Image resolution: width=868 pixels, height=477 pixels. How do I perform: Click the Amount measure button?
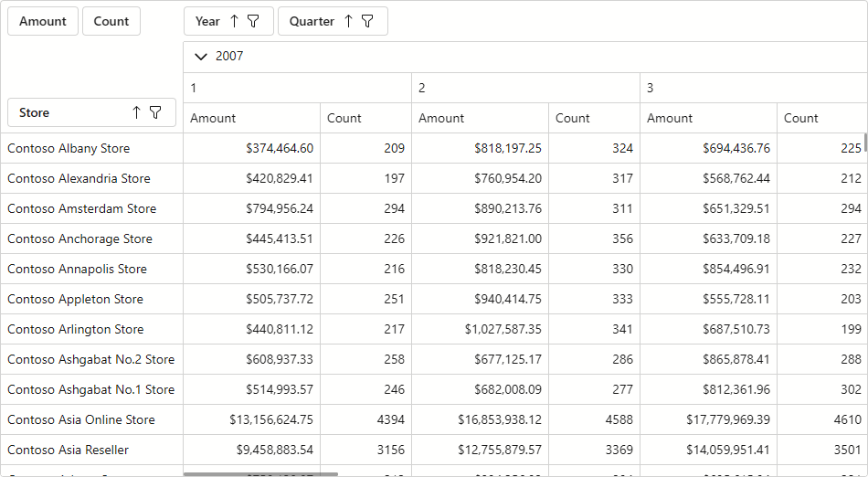tap(43, 21)
